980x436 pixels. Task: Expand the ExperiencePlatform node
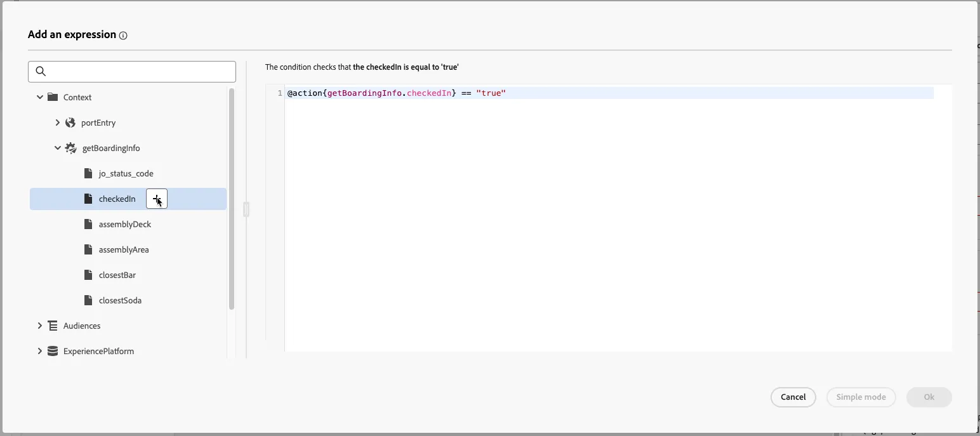click(x=40, y=351)
